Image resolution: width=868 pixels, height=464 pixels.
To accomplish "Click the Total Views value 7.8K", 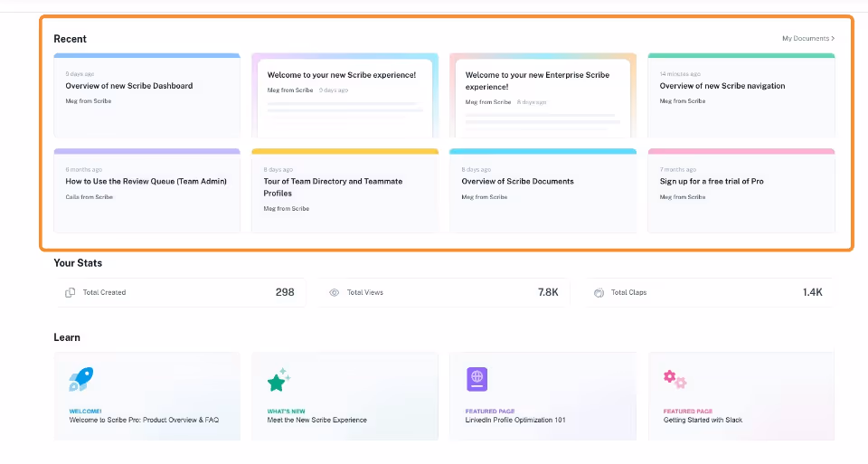I will pyautogui.click(x=548, y=292).
